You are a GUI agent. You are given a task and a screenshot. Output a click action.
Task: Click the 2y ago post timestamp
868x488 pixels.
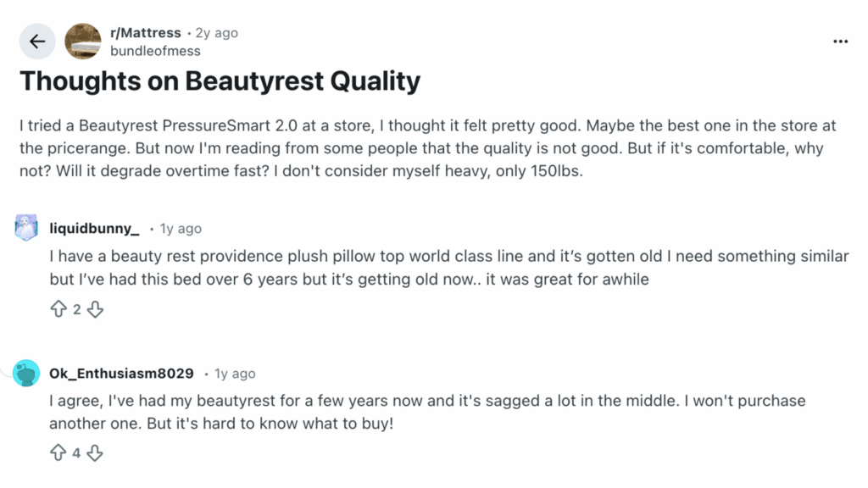pos(217,32)
